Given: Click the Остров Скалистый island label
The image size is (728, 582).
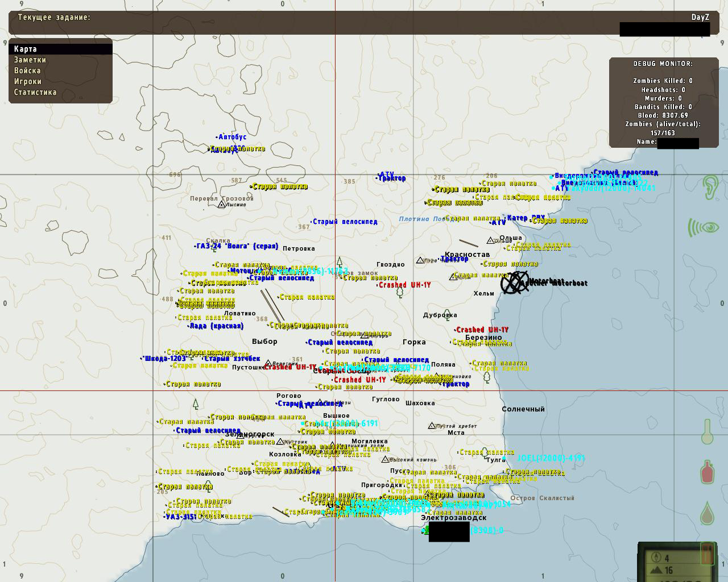Looking at the screenshot, I should tap(542, 498).
